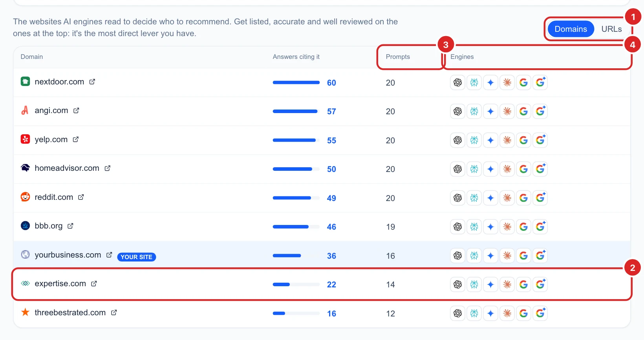
Task: Click the YOUR SITE badge
Action: coord(137,257)
